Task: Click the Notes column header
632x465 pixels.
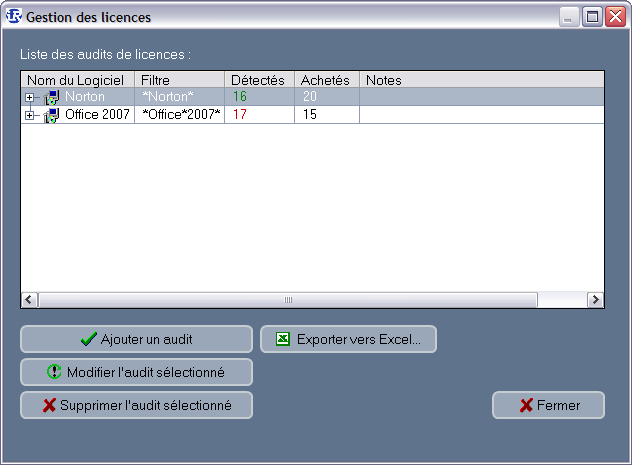Action: [482, 80]
